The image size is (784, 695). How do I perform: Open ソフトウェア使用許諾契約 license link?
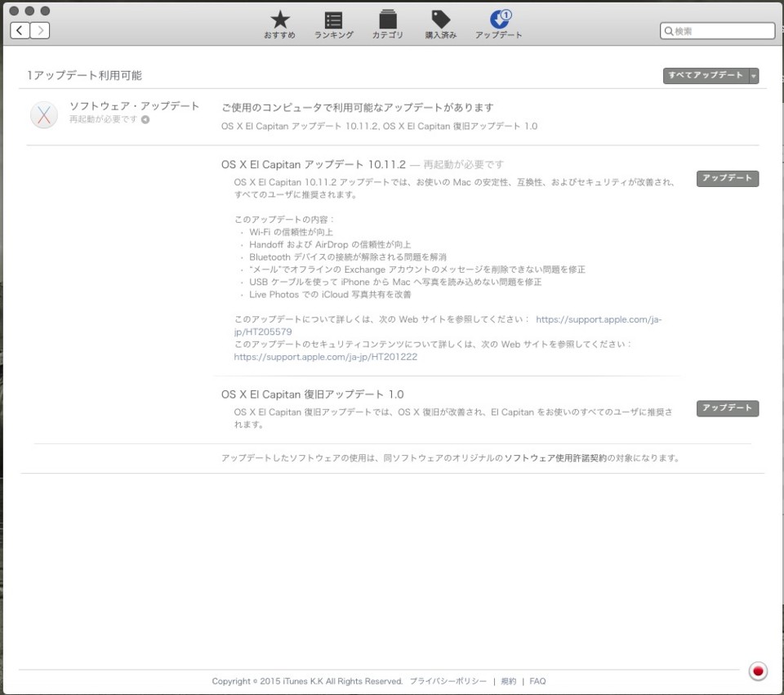[x=555, y=458]
